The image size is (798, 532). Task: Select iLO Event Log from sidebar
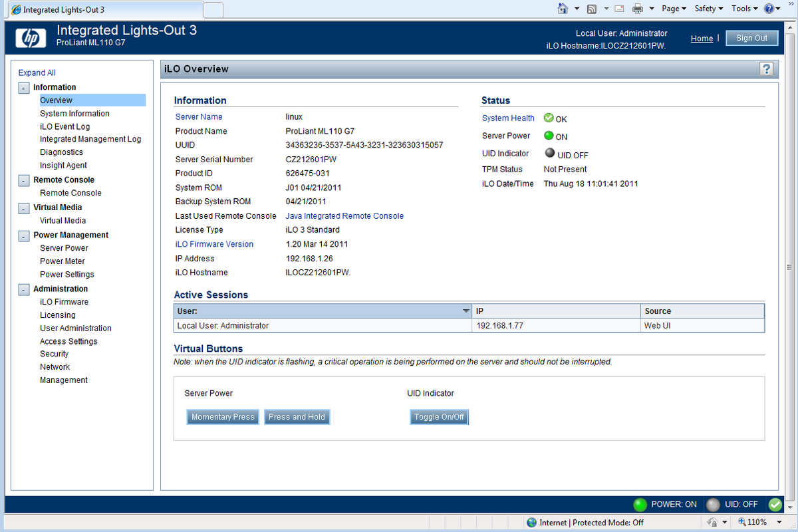[x=65, y=126]
